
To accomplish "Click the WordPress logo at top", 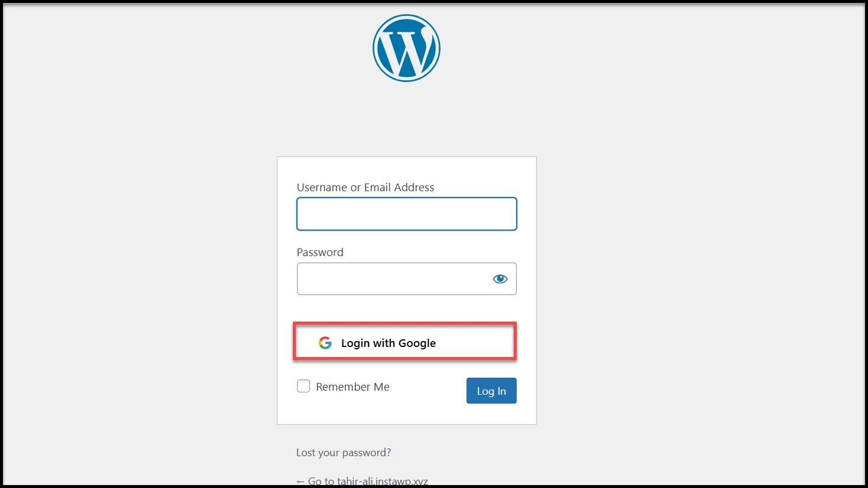I will (x=406, y=48).
